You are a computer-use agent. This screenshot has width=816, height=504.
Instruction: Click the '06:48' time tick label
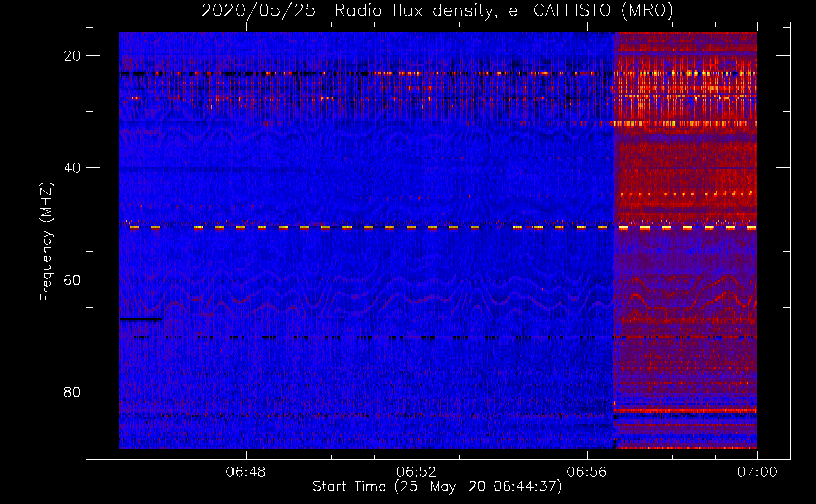click(x=246, y=472)
